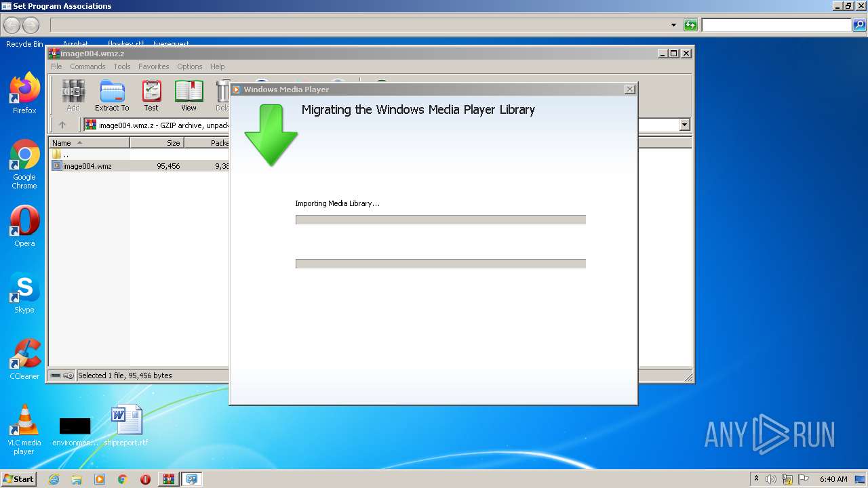Click the upper Importing Media Library progress bar

440,220
